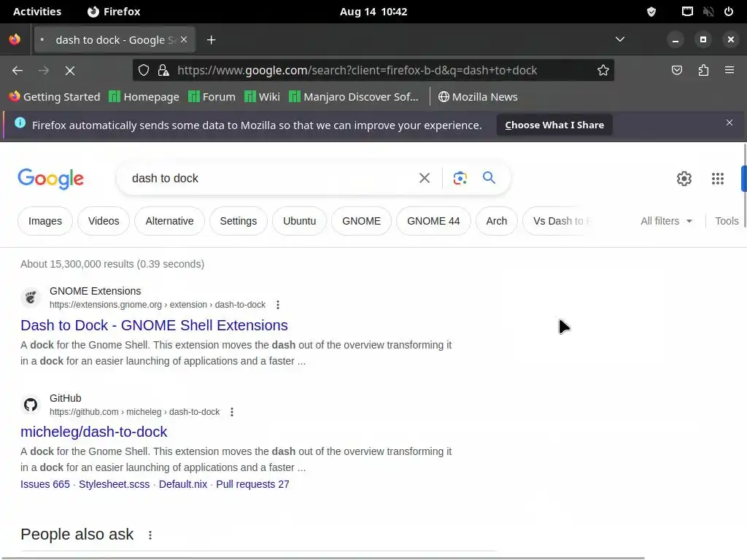Image resolution: width=747 pixels, height=560 pixels.
Task: Stop page loading with the X button
Action: tap(70, 71)
